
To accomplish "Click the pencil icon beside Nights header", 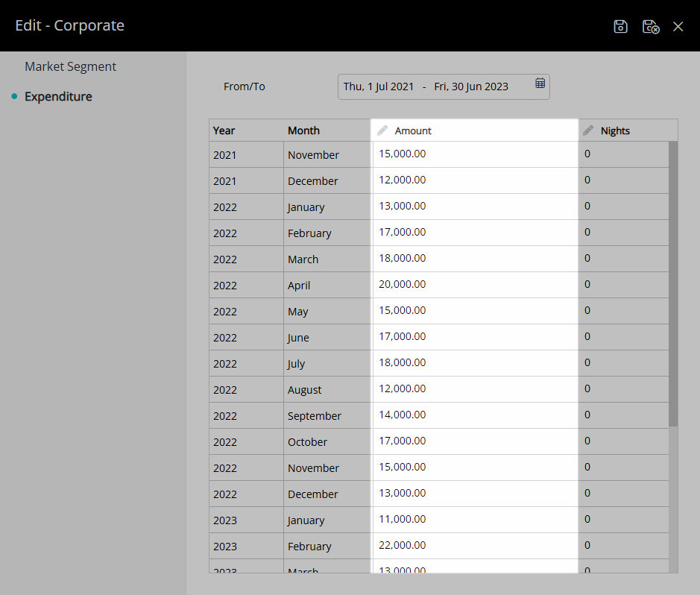I will point(588,130).
